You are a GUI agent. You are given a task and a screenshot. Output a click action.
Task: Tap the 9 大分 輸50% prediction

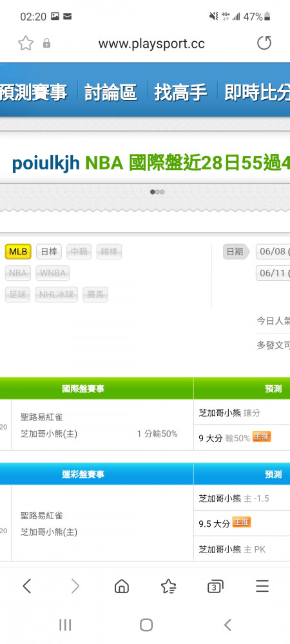[x=224, y=438]
